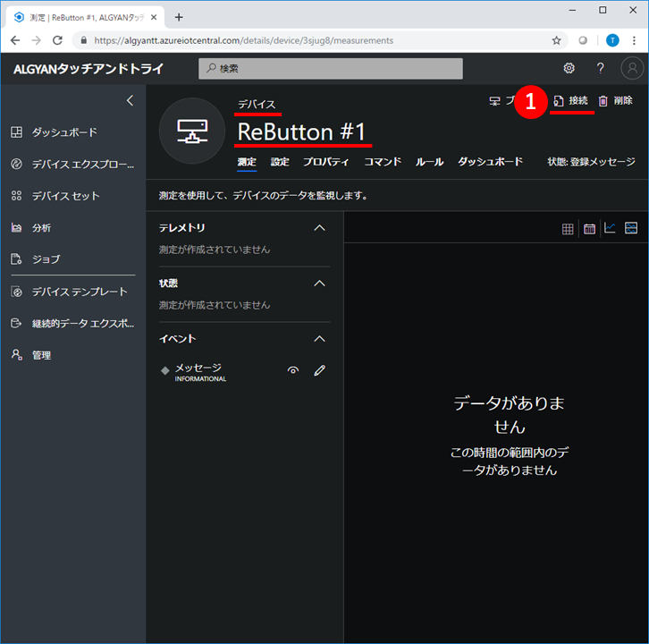Switch to stacked chart view icon

point(631,228)
